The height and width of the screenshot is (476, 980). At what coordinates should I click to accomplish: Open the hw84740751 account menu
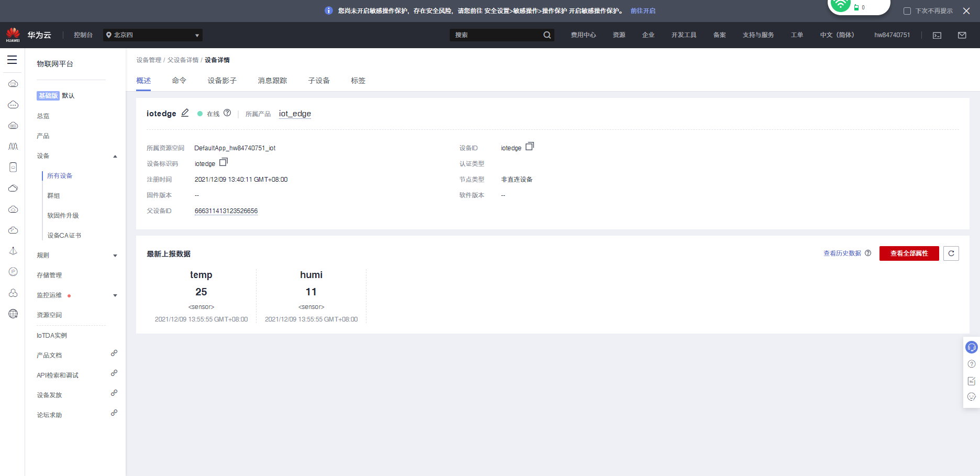coord(892,35)
